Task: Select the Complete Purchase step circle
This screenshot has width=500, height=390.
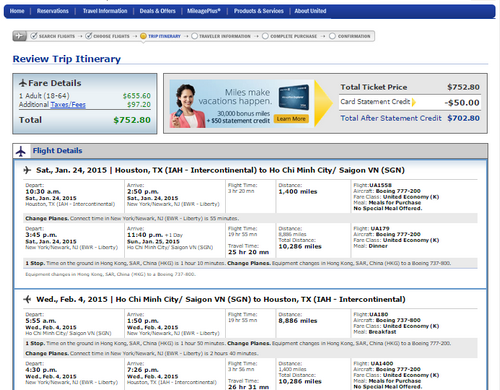Action: (265, 36)
